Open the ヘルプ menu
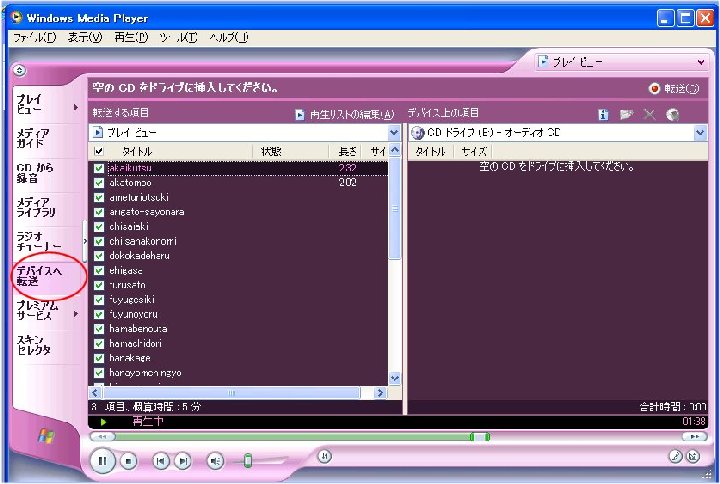The width and height of the screenshot is (720, 484). click(x=229, y=38)
